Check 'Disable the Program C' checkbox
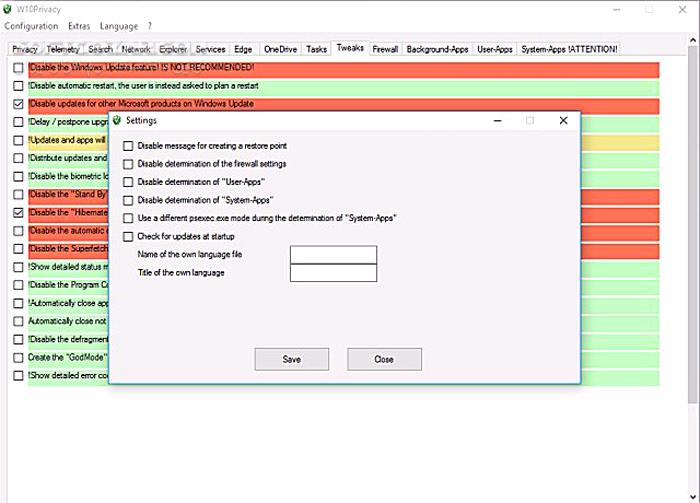Screen dimensions: 700x503 (x=18, y=285)
